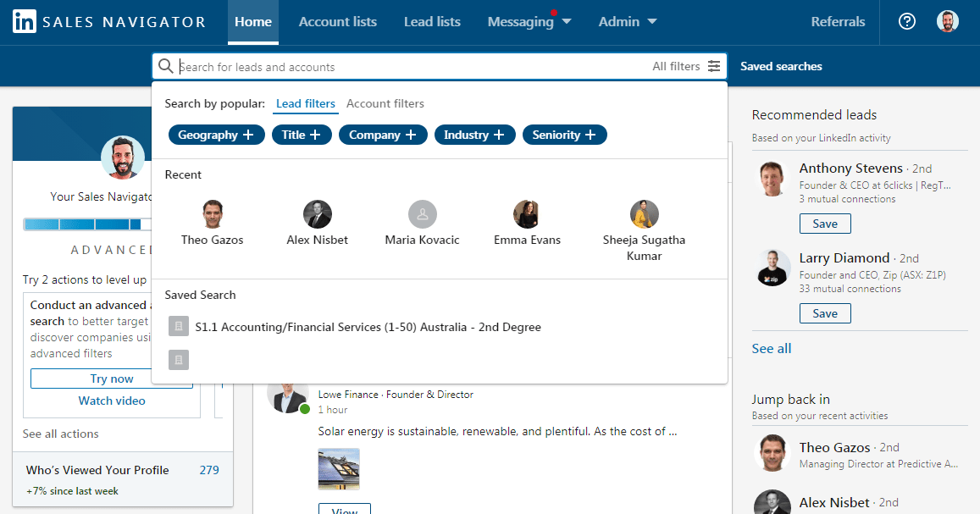This screenshot has height=514, width=980.
Task: Click your profile photo in left card
Action: 123,158
